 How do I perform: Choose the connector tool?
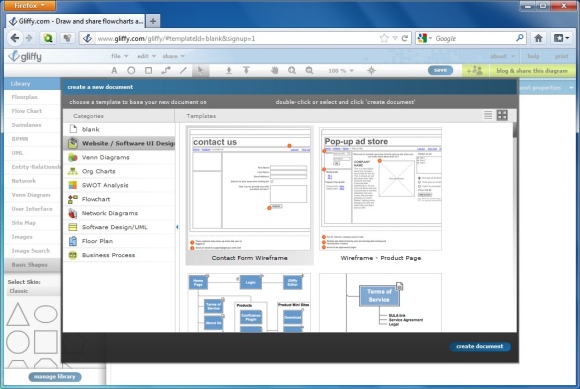(166, 70)
